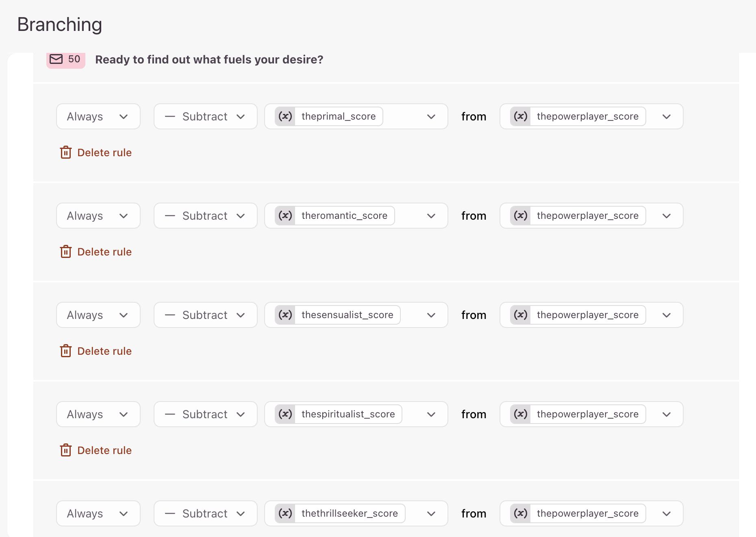
Task: Click trash icon for thespiritualist_score rule
Action: [66, 450]
